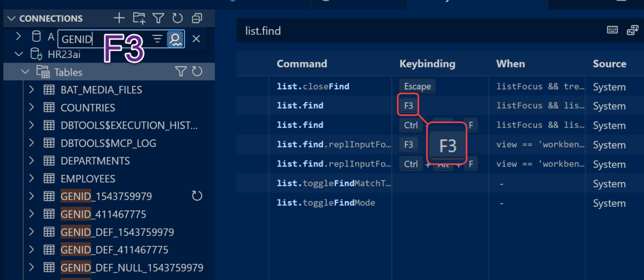Click the filter icon in Connections header
The height and width of the screenshot is (280, 644).
[x=158, y=18]
